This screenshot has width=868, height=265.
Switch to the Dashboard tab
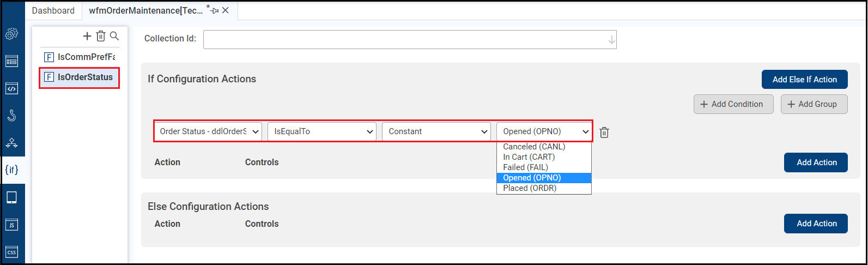[x=53, y=10]
